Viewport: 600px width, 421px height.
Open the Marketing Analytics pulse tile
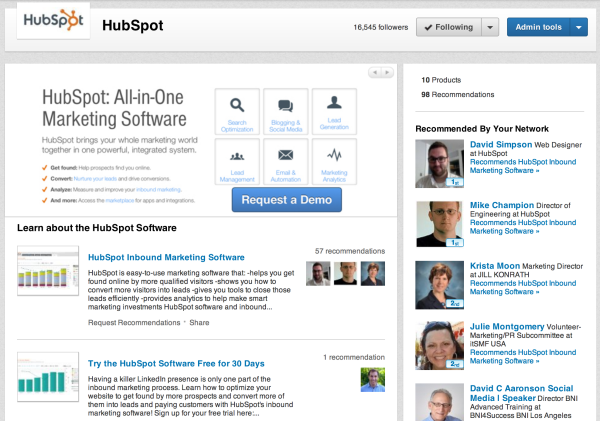coord(334,162)
